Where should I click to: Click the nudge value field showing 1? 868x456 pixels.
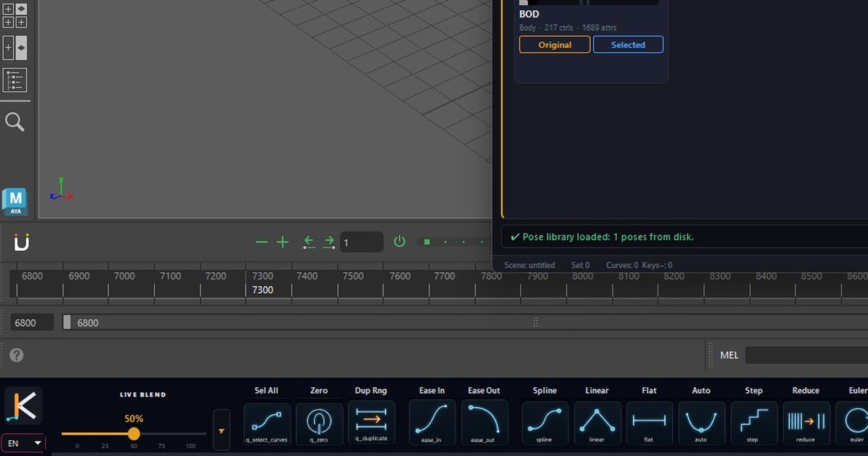pos(362,242)
